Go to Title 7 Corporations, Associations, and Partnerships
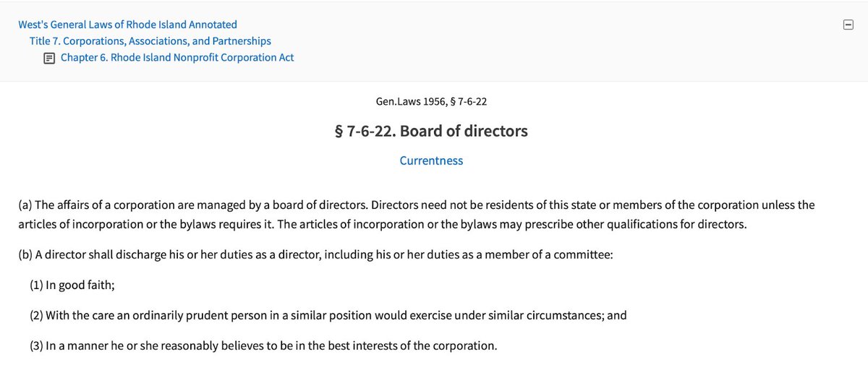868x365 pixels. click(x=150, y=41)
